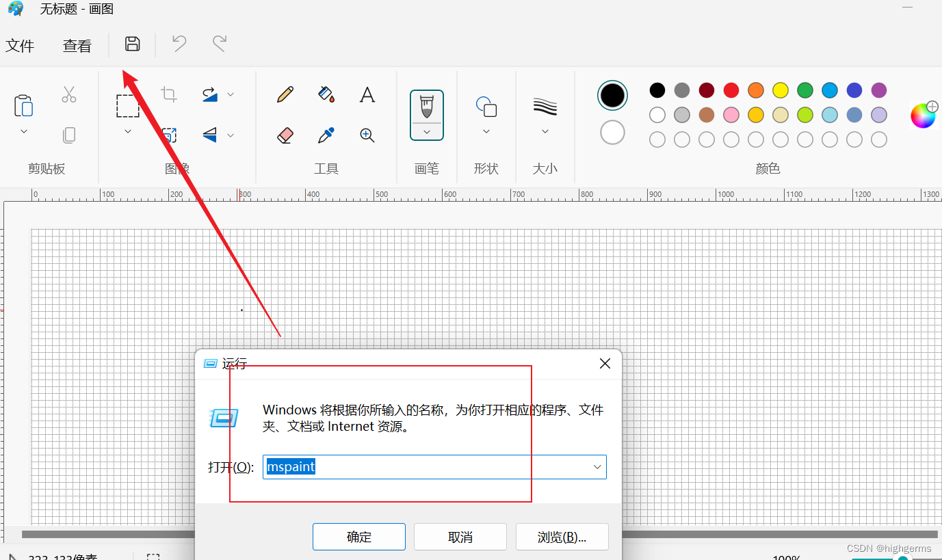The image size is (942, 560).
Task: Pick the purple palette swatch
Action: tap(879, 90)
